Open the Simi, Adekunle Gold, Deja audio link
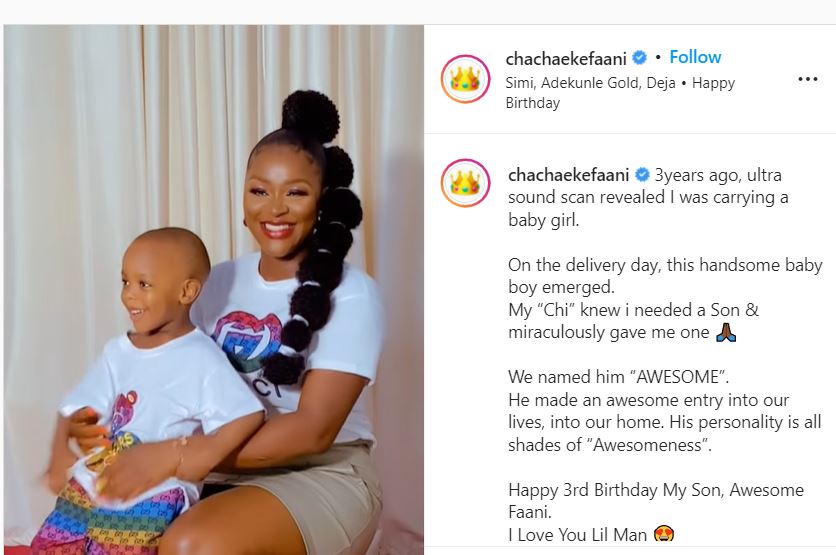Image resolution: width=836 pixels, height=555 pixels. (591, 83)
